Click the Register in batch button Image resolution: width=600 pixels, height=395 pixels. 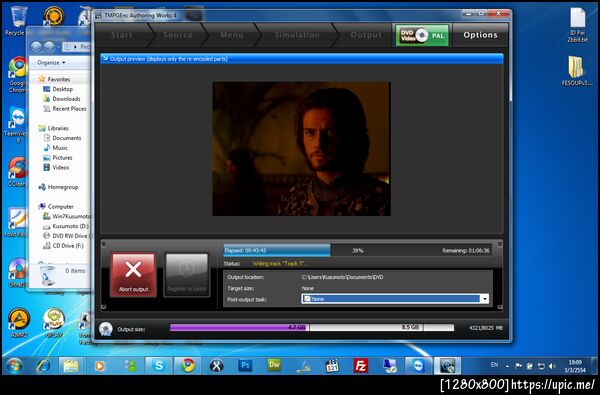pos(187,275)
